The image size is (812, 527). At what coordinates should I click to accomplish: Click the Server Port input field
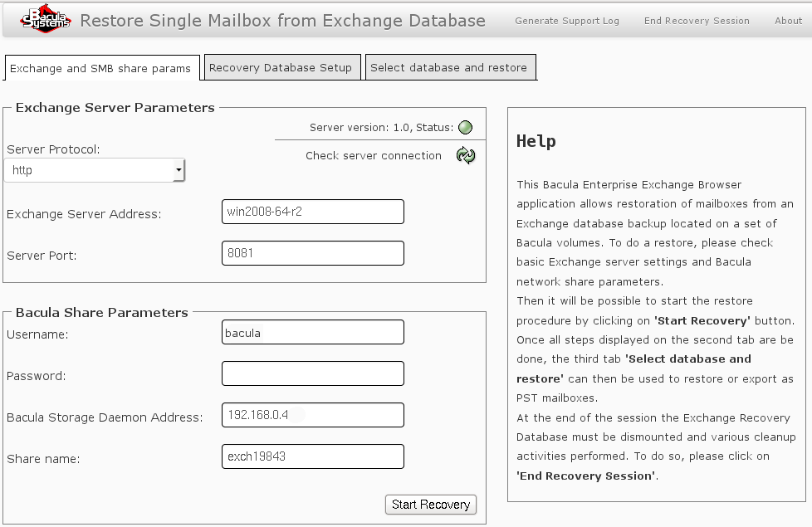[313, 253]
